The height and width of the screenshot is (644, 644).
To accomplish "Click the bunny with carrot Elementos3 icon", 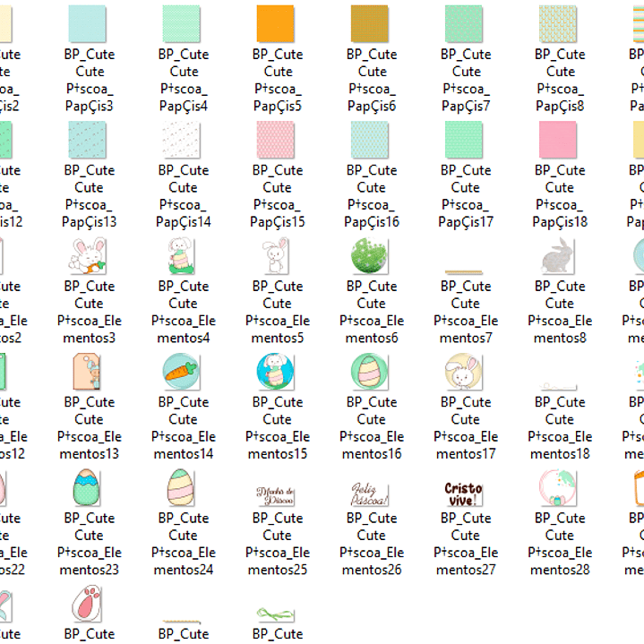I will (89, 256).
